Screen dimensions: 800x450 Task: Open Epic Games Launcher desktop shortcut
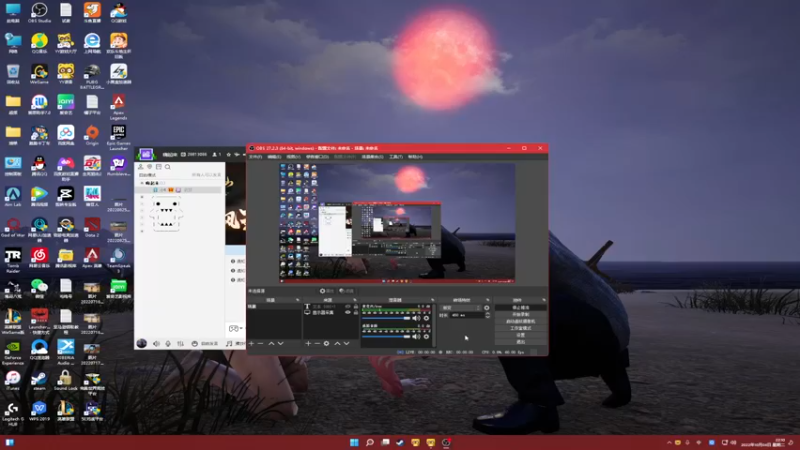pyautogui.click(x=118, y=137)
